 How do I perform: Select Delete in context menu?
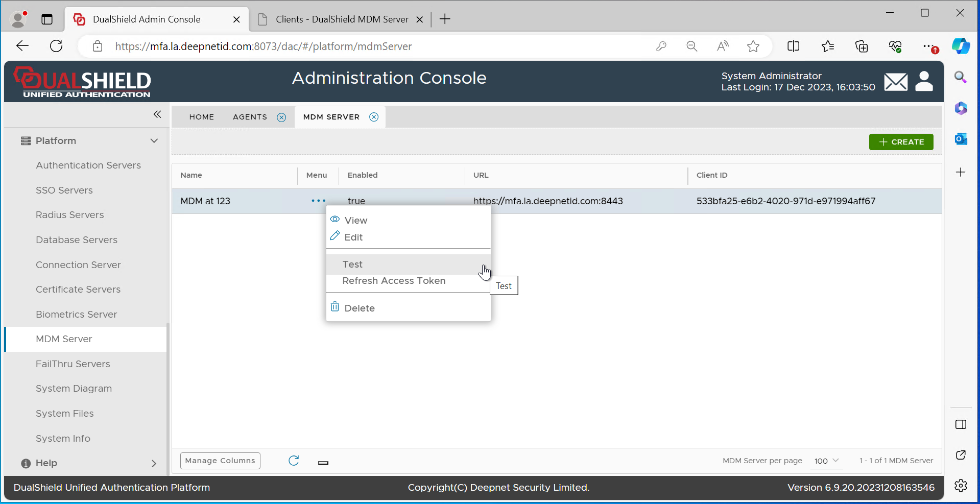click(x=360, y=308)
